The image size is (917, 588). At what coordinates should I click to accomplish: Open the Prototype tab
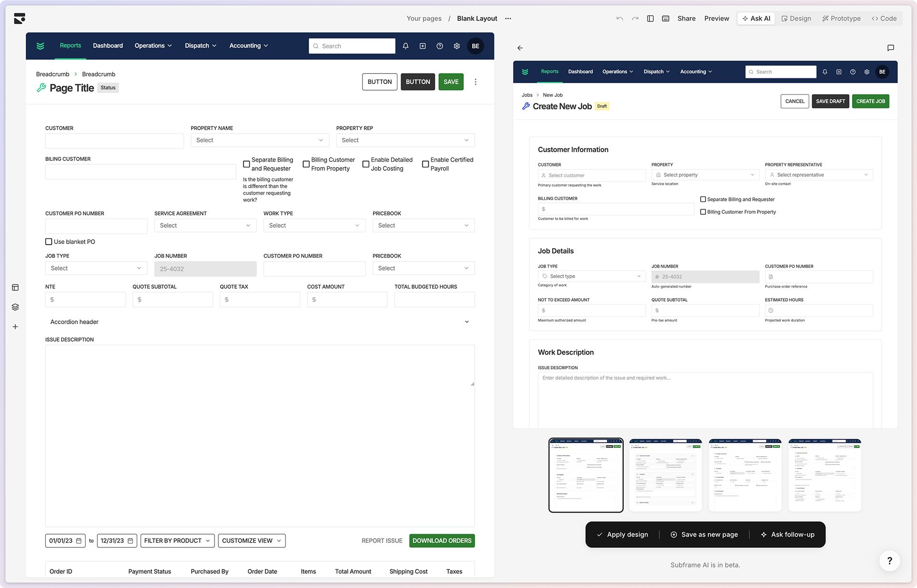pyautogui.click(x=841, y=19)
